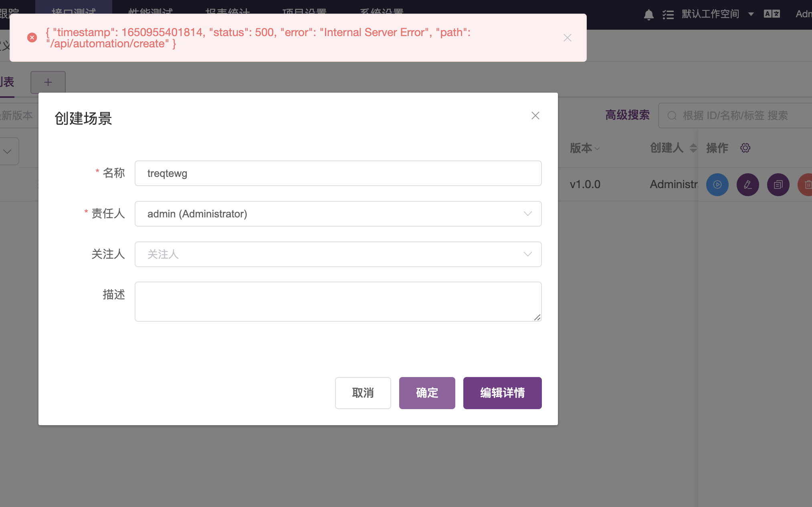The width and height of the screenshot is (812, 507).
Task: Expand the left panel chevron dropdown
Action: tap(7, 151)
